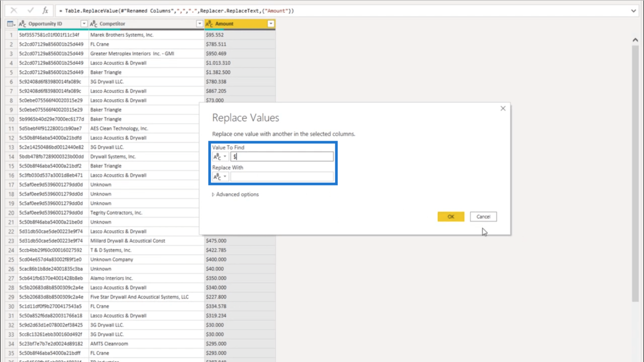Select Opportunity ID 5cd04e657d4a83002f89f1e0
Viewport: 644px width, 362px height.
53,259
